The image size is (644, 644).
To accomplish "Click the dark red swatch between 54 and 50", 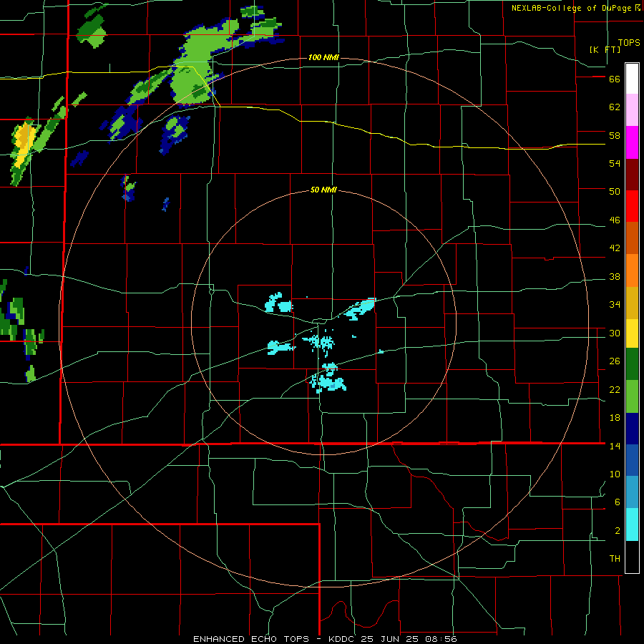I will (632, 175).
